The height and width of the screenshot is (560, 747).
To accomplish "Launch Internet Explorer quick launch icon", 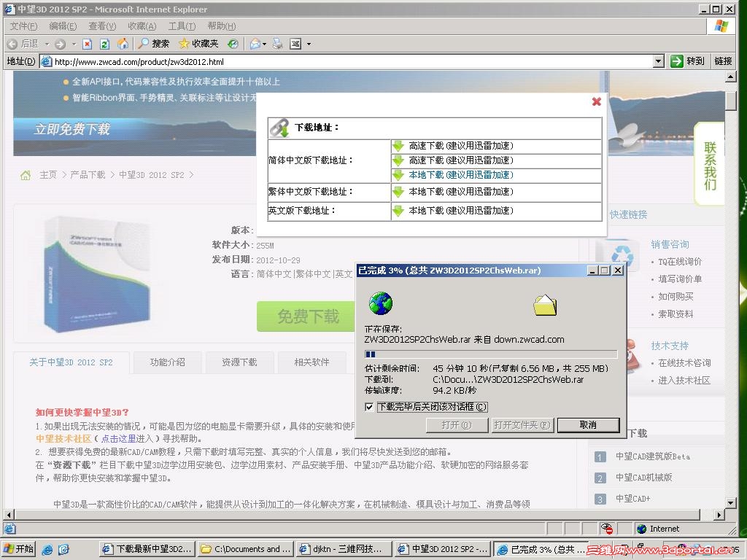I will pos(47,550).
